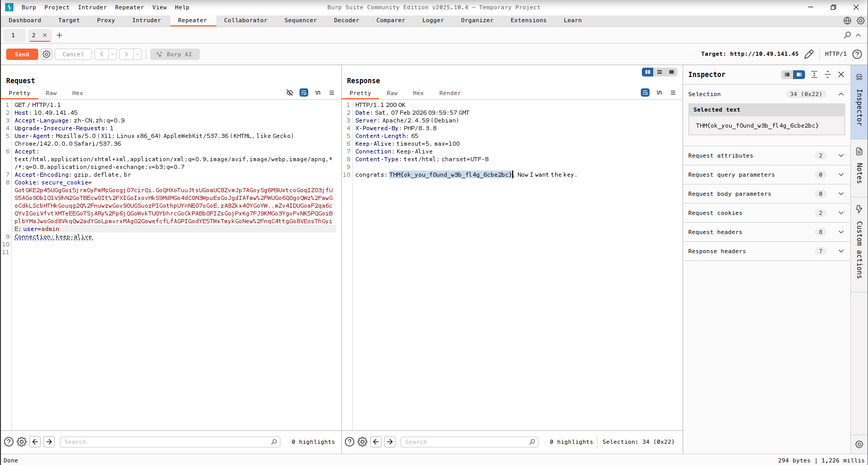Open response pane hamburger options menu

pyautogui.click(x=673, y=93)
